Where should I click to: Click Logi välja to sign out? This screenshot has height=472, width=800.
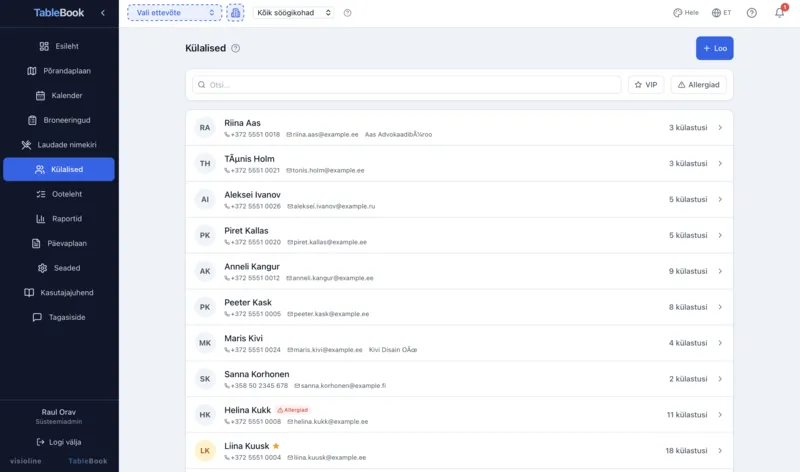tap(59, 441)
